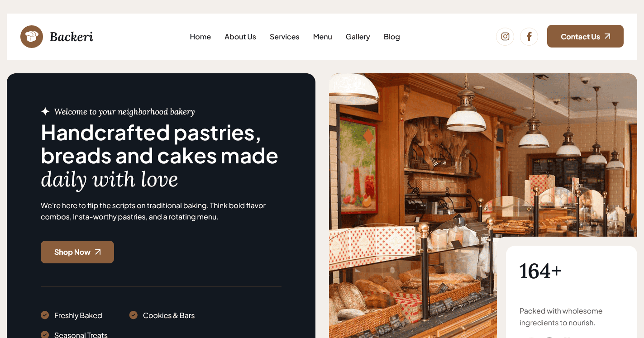Click the Backeri brand name text
644x338 pixels.
point(72,37)
